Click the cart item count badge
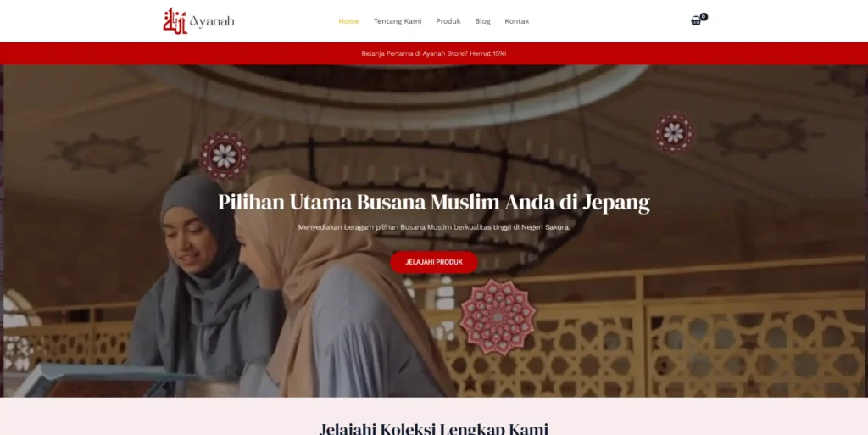 click(704, 17)
